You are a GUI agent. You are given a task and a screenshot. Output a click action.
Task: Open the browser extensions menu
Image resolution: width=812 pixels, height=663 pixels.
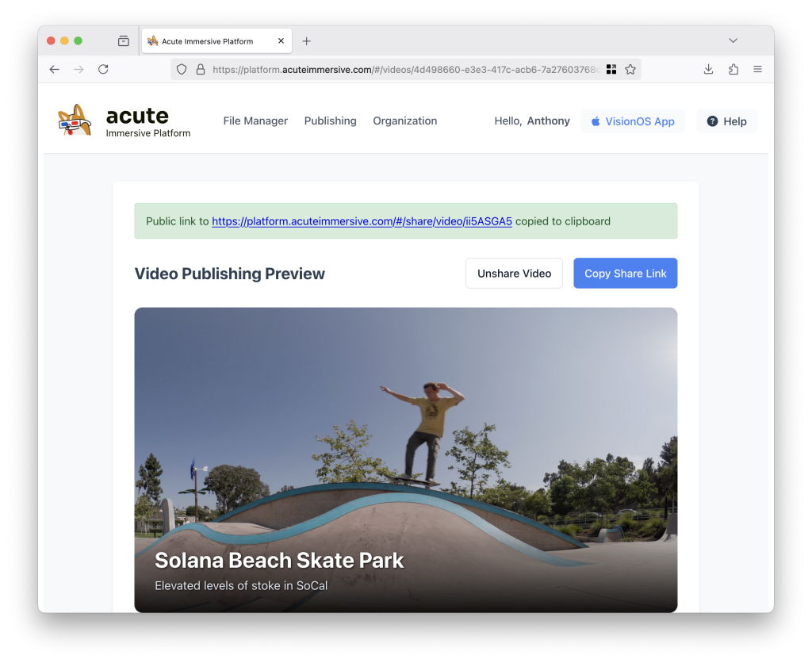coord(733,70)
